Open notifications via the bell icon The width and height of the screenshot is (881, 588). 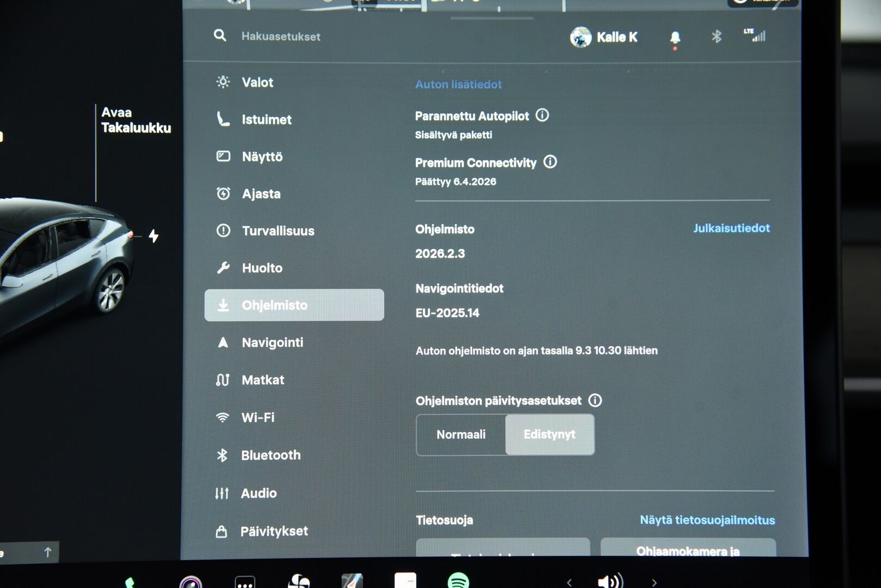pyautogui.click(x=675, y=37)
